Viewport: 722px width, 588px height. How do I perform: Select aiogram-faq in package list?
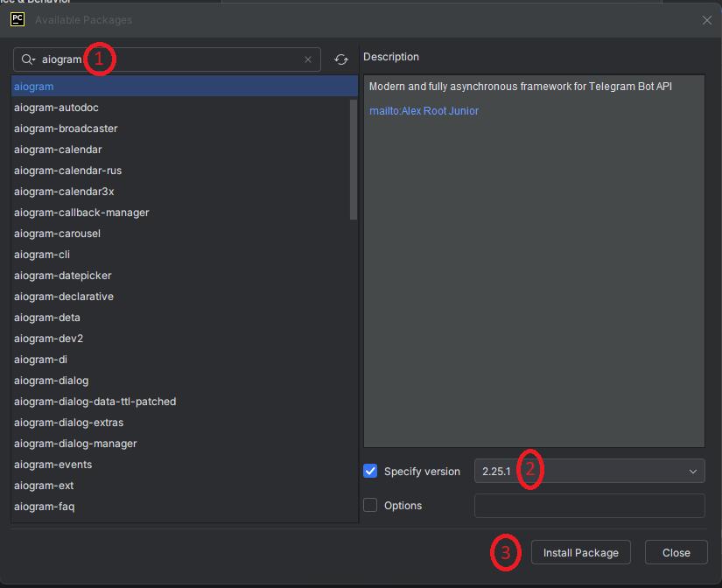click(44, 507)
